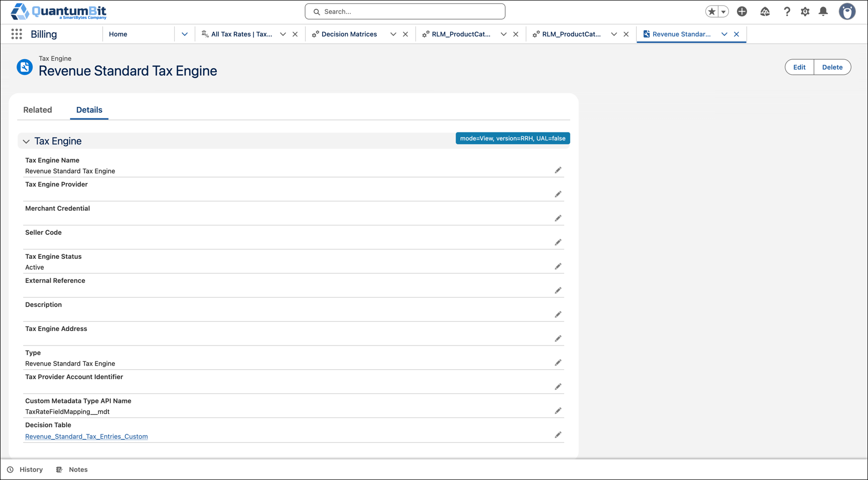The width and height of the screenshot is (868, 480).
Task: Edit External Reference with pencil icon
Action: click(x=558, y=290)
